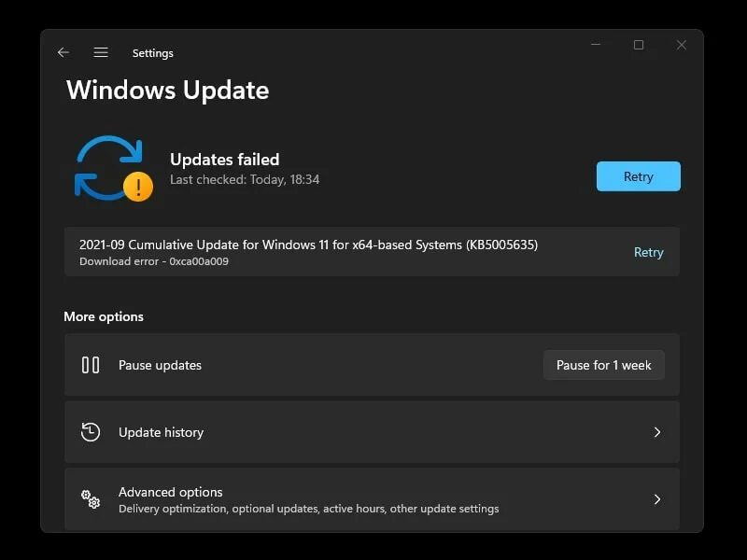The height and width of the screenshot is (560, 747).
Task: Expand Update history with its chevron
Action: pos(657,432)
